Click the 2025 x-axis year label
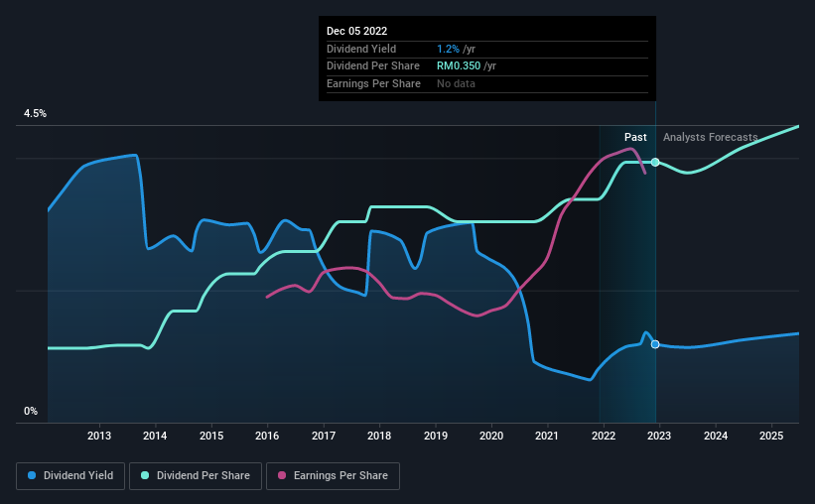This screenshot has height=504, width=815. tap(771, 436)
